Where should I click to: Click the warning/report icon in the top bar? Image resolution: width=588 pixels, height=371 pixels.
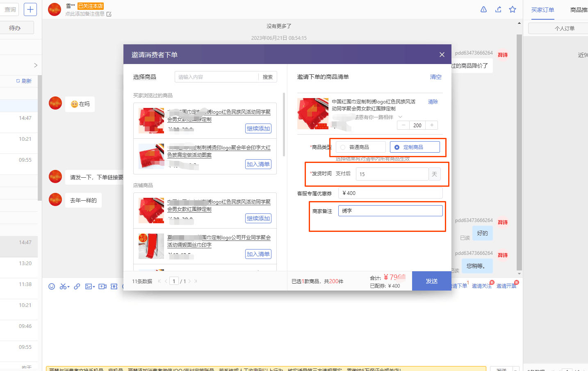click(483, 9)
